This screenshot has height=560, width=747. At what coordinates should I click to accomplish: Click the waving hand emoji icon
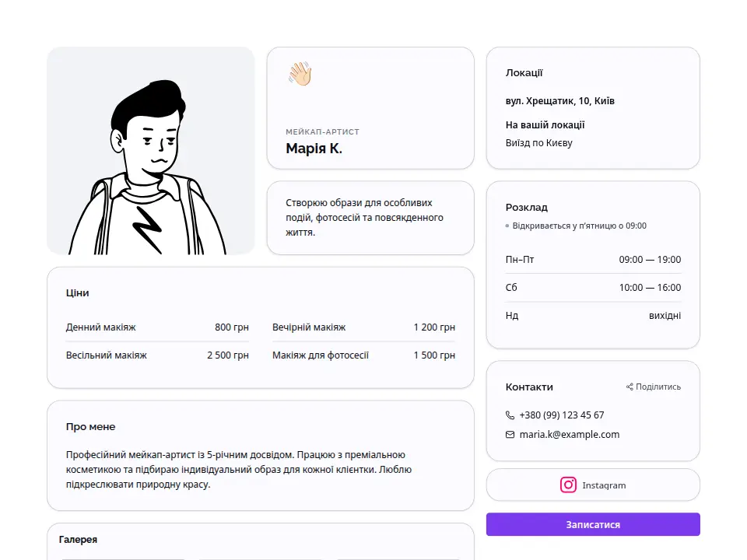point(300,74)
